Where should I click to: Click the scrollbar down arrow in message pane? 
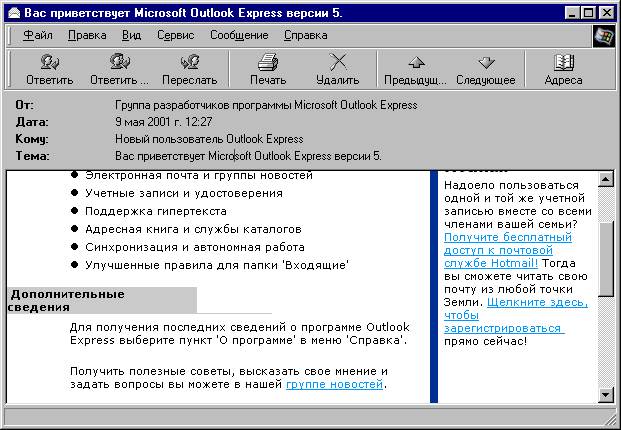point(606,394)
